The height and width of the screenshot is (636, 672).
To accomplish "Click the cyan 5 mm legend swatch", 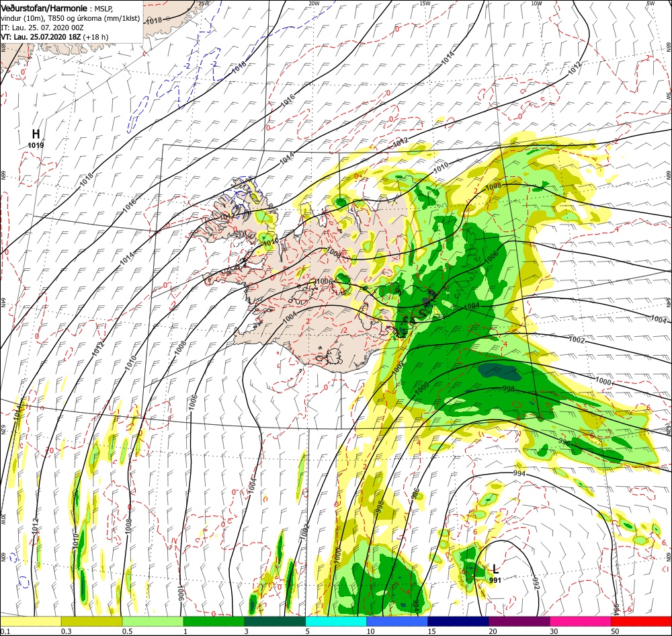I will [x=336, y=622].
